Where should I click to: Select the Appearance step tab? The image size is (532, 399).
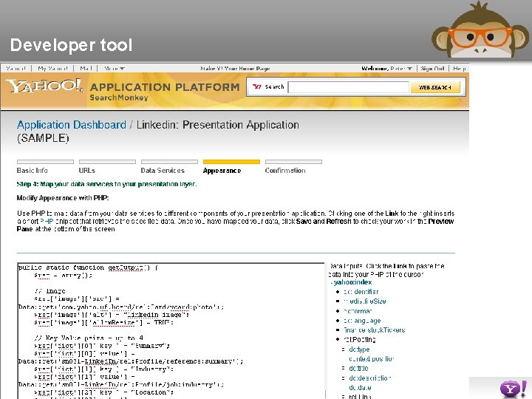[231, 167]
